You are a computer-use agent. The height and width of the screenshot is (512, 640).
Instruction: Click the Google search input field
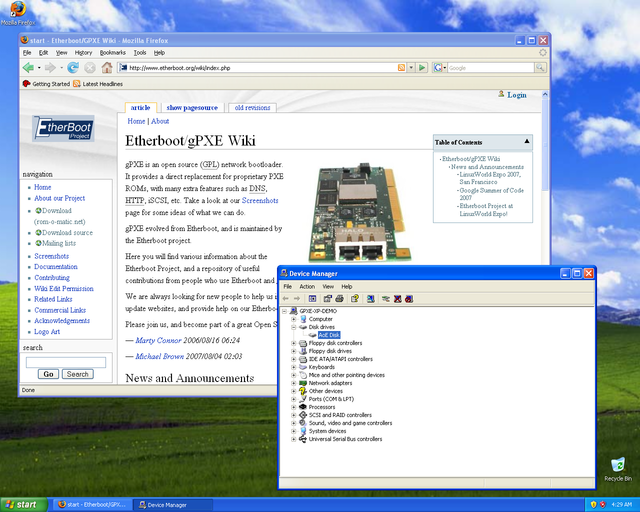(491, 68)
